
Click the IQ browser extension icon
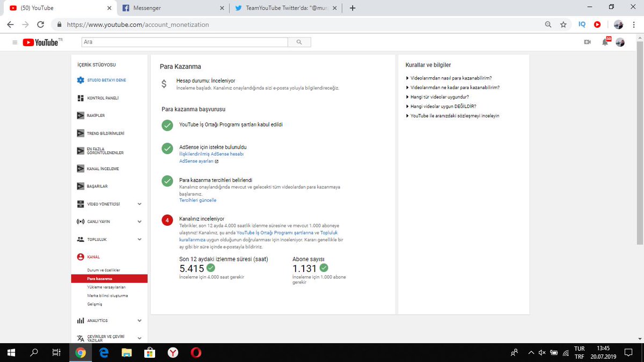point(582,25)
